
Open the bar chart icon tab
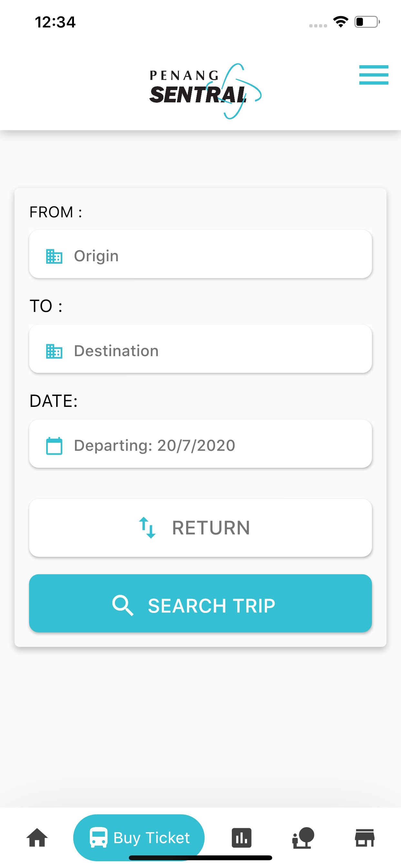click(x=242, y=838)
